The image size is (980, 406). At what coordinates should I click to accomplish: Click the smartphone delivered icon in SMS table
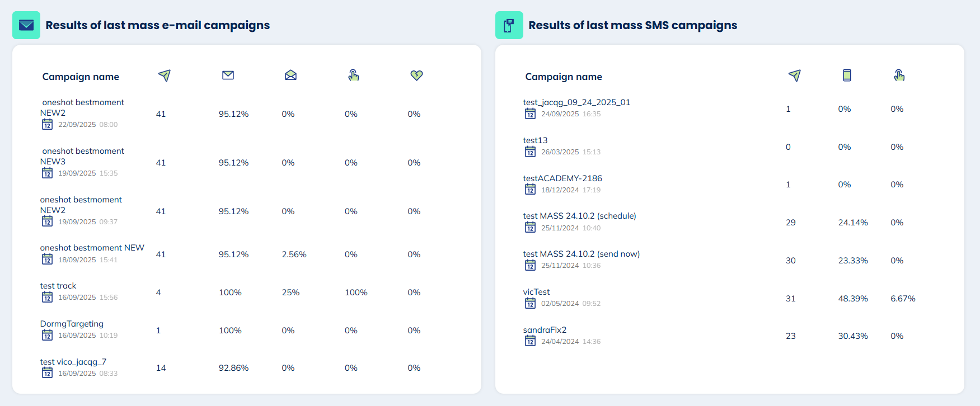pos(847,75)
